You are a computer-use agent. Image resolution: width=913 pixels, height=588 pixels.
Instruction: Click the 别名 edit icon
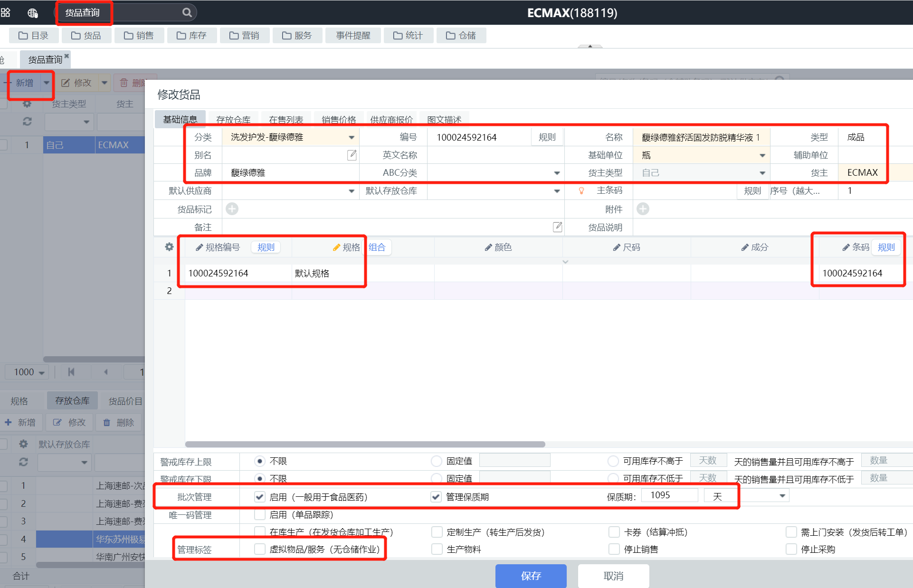pyautogui.click(x=352, y=155)
